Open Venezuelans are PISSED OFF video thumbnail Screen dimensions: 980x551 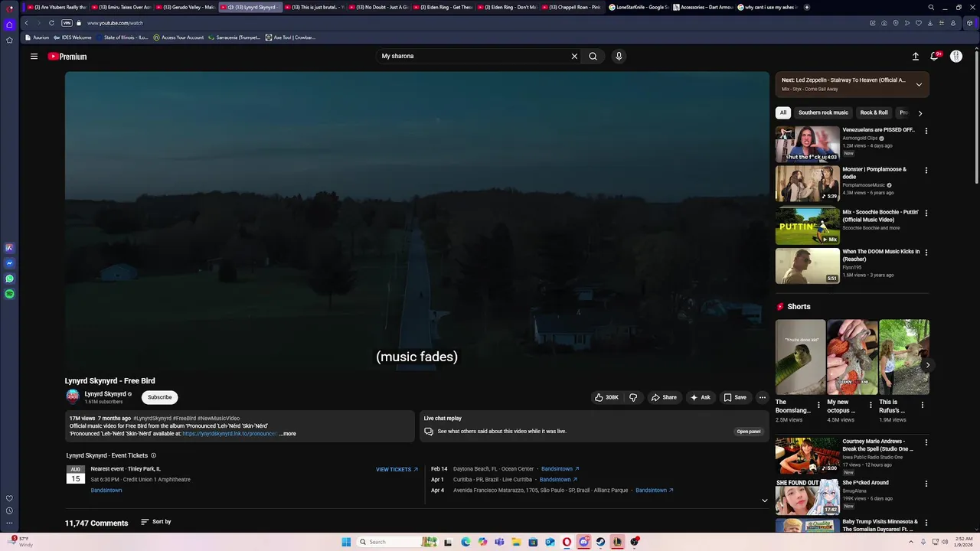tap(807, 145)
